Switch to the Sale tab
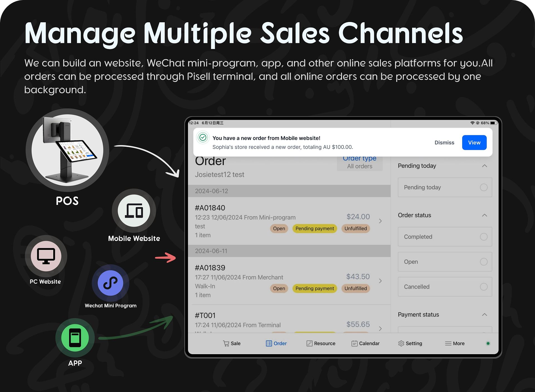The image size is (535, 392). [232, 344]
